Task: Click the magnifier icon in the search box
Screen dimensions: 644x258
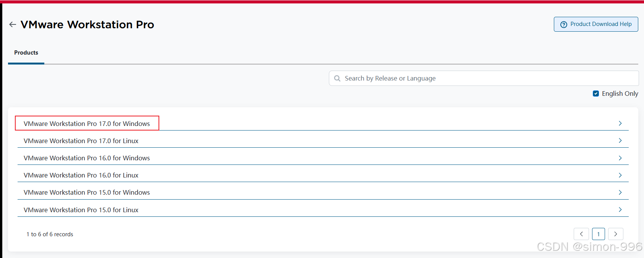Action: click(337, 78)
